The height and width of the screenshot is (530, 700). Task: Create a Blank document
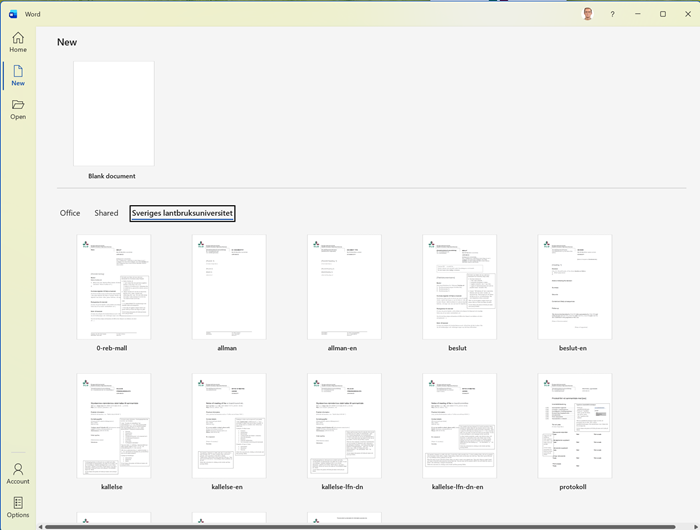click(x=113, y=113)
